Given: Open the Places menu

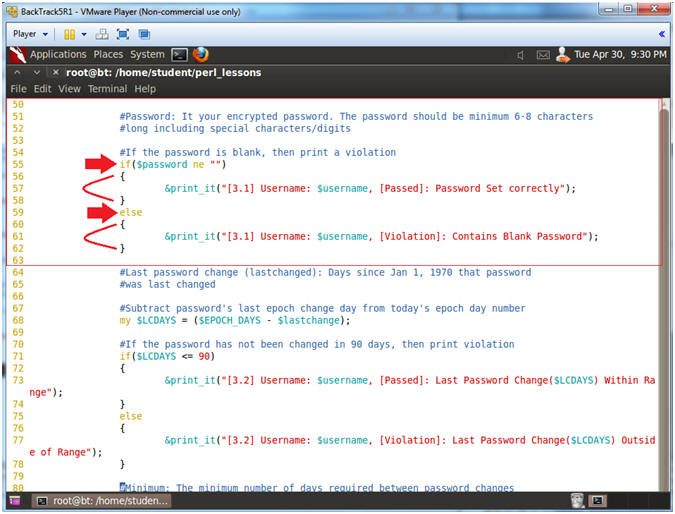Looking at the screenshot, I should point(108,55).
